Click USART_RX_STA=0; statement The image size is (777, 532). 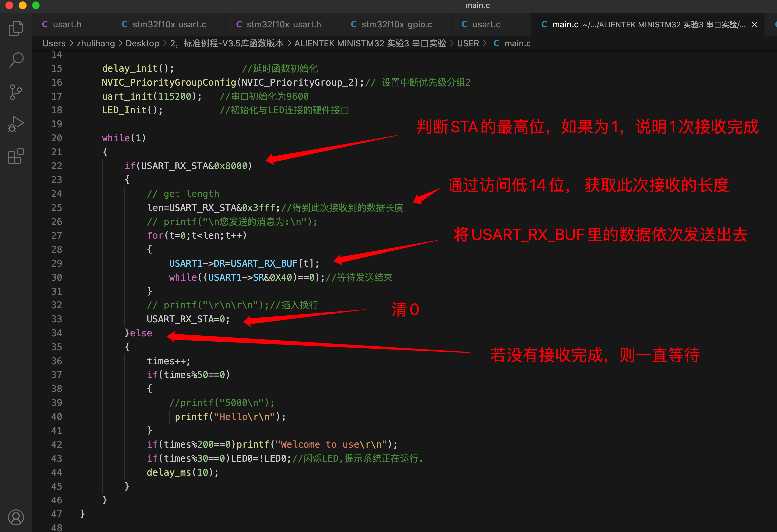188,319
